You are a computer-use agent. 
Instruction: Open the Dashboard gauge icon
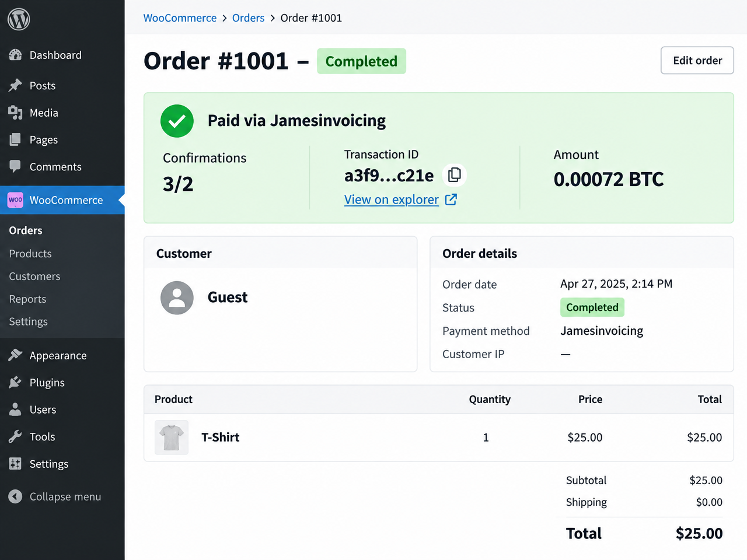pos(15,55)
